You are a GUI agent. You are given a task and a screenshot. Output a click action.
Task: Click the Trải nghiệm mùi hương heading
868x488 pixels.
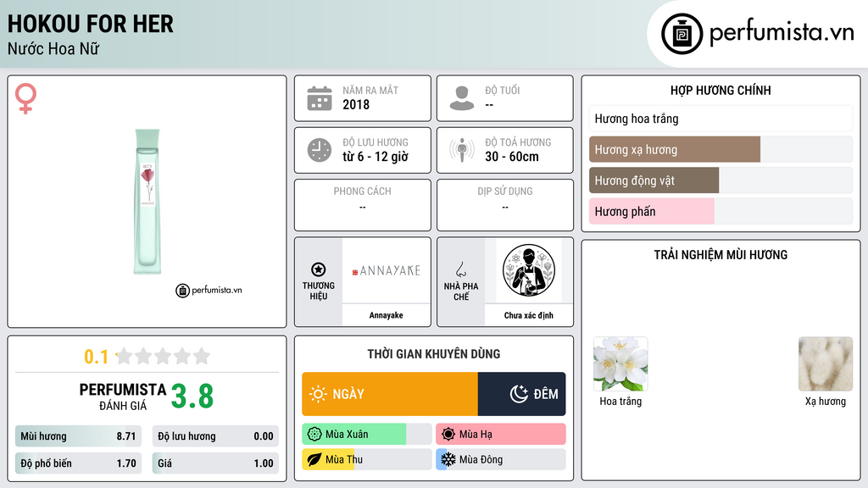coord(721,255)
